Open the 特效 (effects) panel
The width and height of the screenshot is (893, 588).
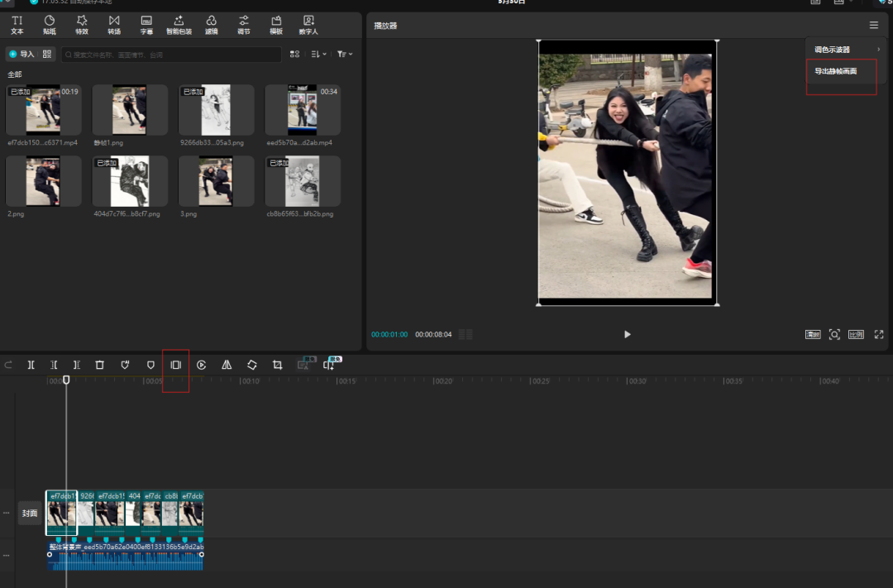82,24
